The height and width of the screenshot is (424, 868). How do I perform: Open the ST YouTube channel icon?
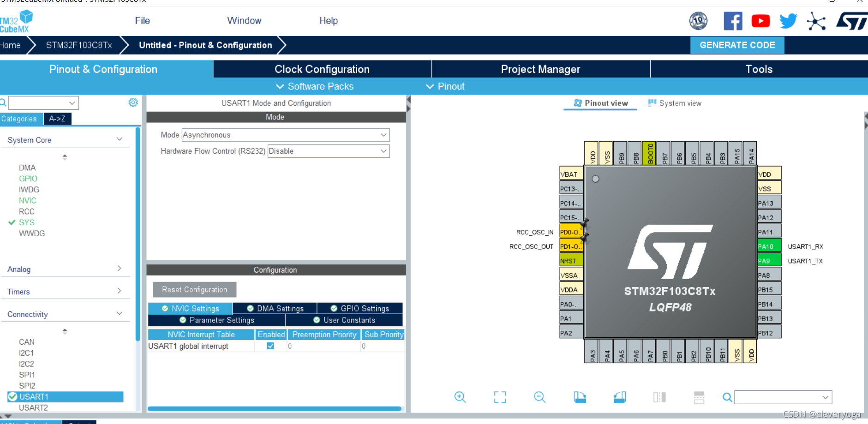tap(760, 21)
